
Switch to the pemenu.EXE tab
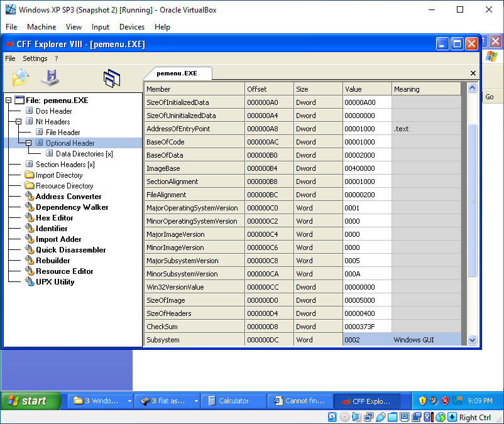(x=177, y=73)
